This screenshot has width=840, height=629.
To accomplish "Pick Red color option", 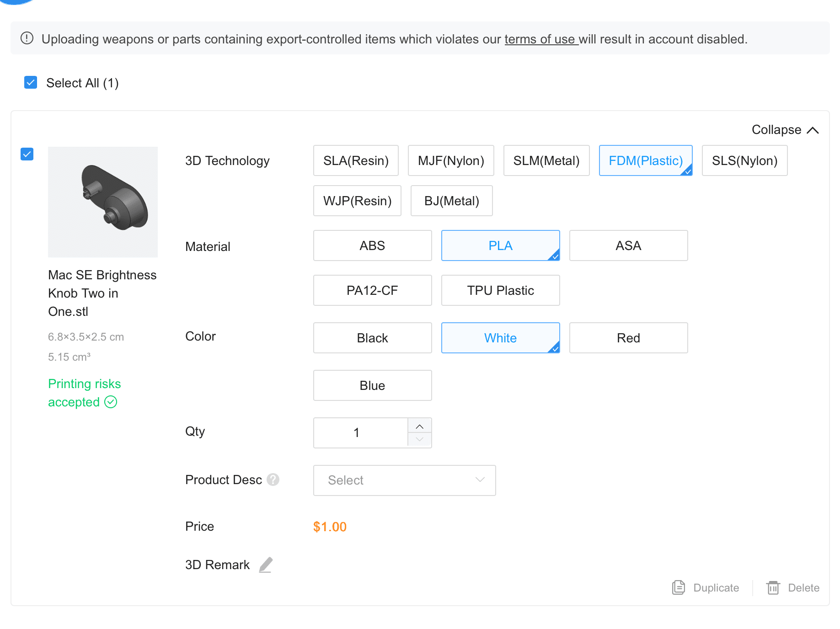I will click(x=628, y=338).
